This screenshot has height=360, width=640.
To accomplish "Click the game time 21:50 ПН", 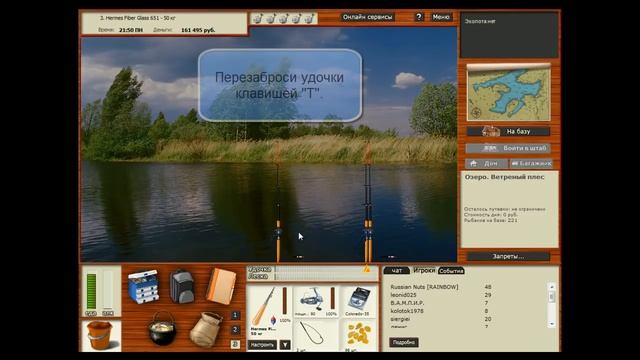I will coord(131,30).
